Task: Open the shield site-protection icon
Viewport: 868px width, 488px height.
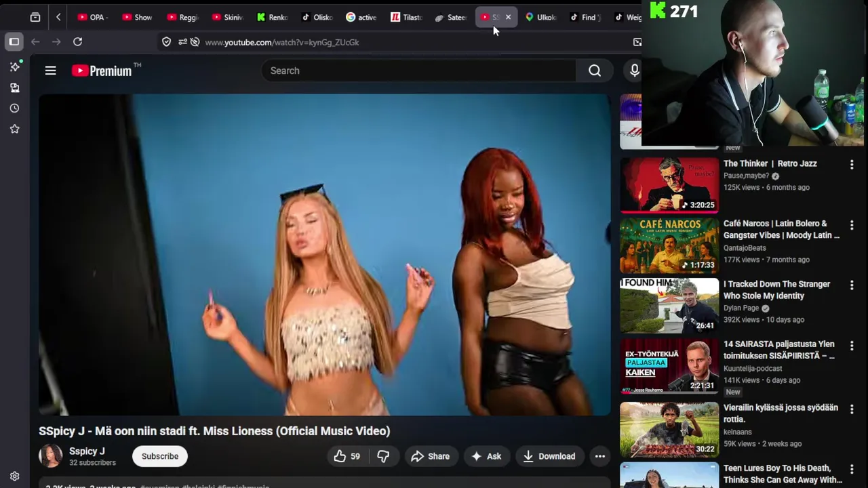Action: click(167, 42)
